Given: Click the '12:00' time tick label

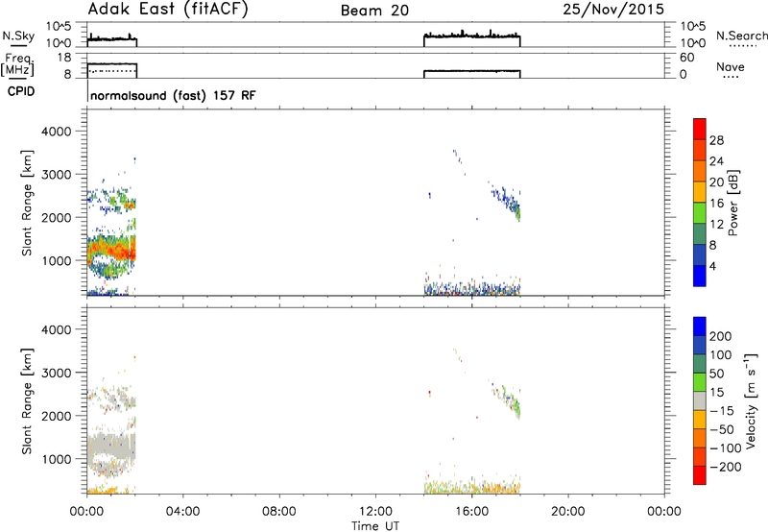Looking at the screenshot, I should [x=375, y=512].
